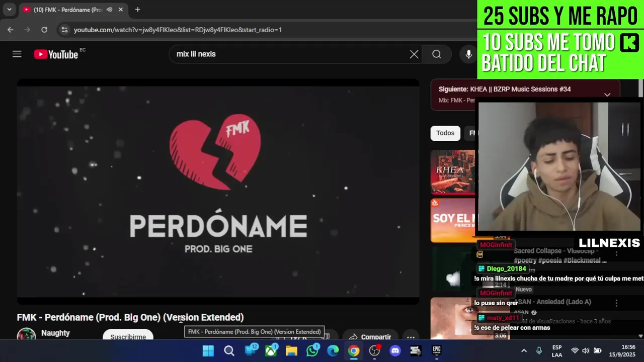Open the Sacred Collapse video thumbnail
Screen dimensions: 644x362
pyautogui.click(x=453, y=269)
